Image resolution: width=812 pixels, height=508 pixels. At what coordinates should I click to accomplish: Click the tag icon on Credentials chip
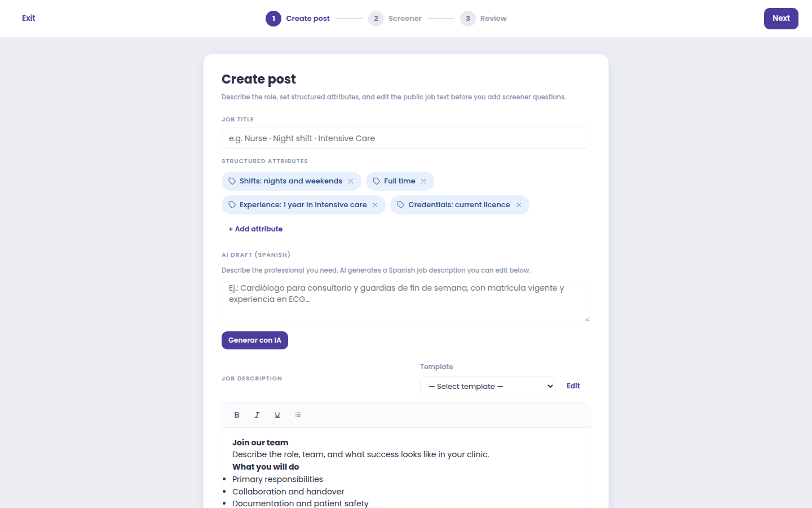coord(401,205)
